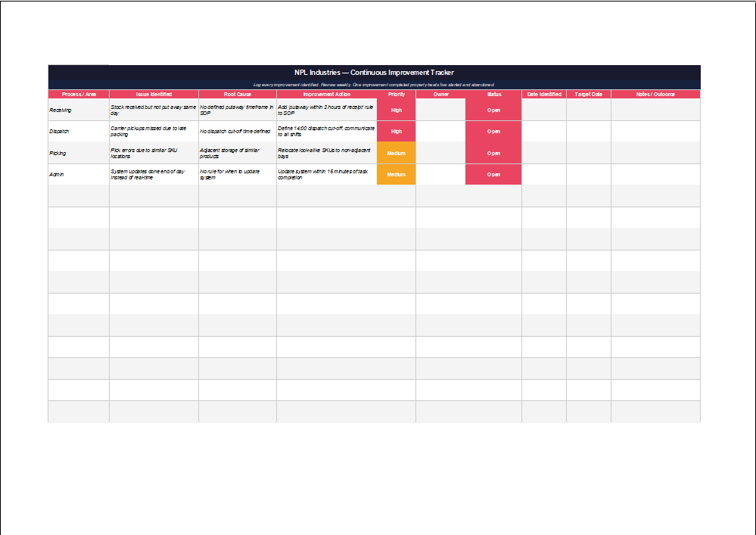Click the empty Owner cell in Receiving row
The image size is (756, 535).
tap(440, 110)
